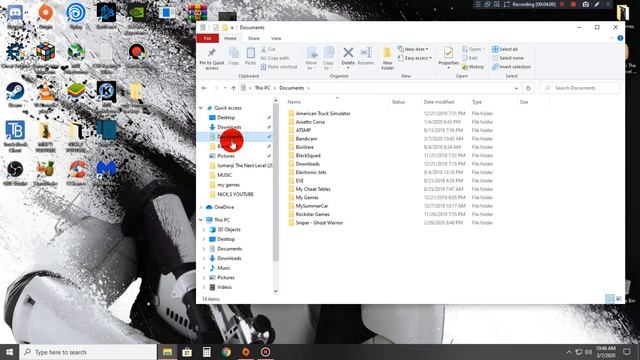Click the Copy ribbon icon
The image size is (640, 360).
233,56
